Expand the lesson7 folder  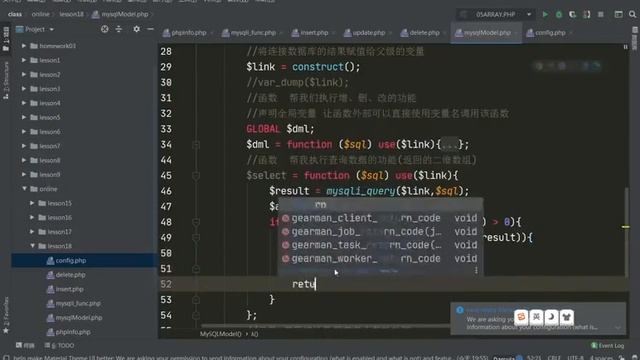click(x=24, y=146)
